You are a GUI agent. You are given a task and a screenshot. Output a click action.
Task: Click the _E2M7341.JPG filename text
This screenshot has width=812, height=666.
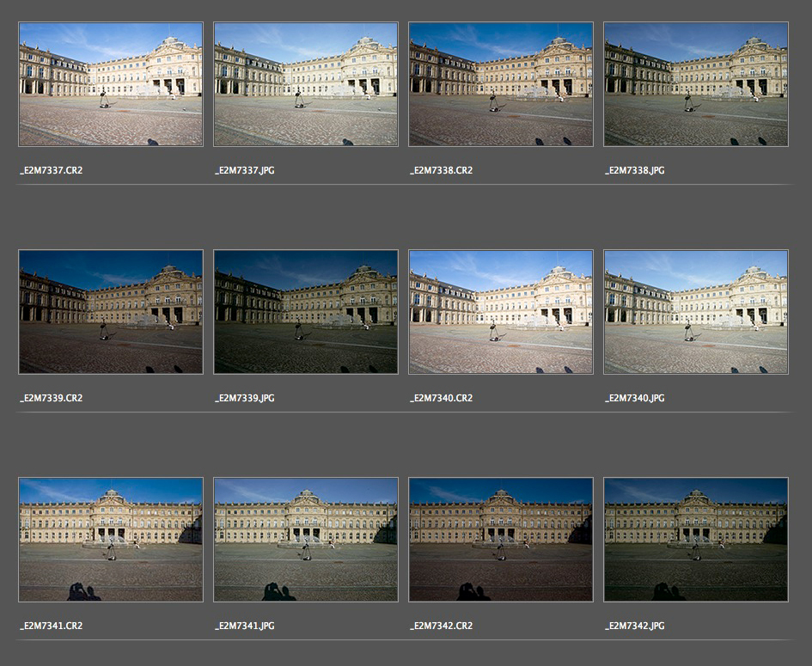[245, 626]
